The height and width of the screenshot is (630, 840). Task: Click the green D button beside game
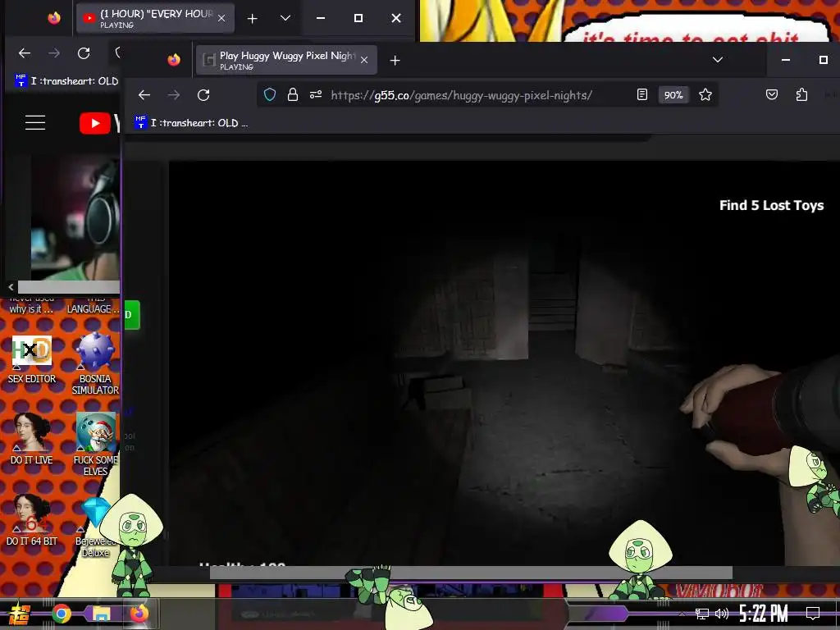point(132,315)
